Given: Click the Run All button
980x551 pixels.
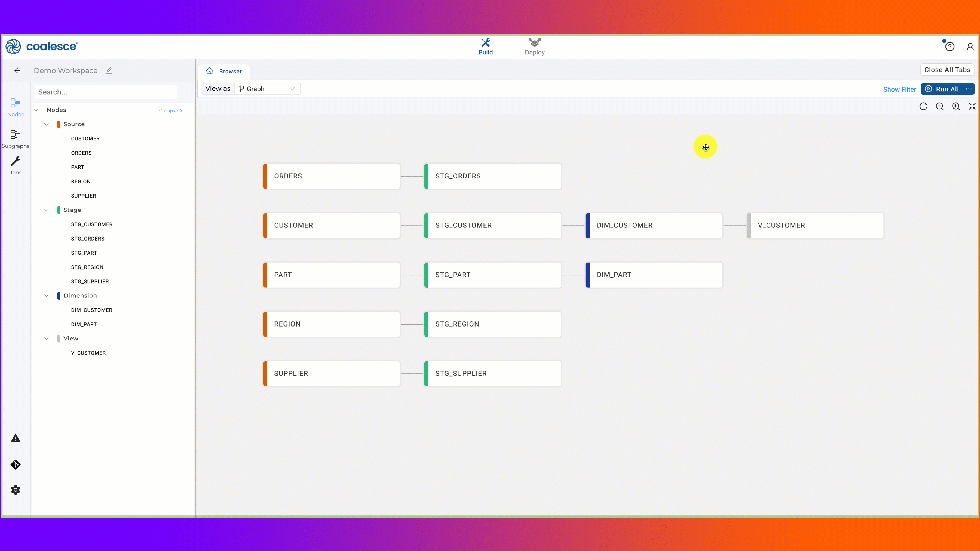Looking at the screenshot, I should (942, 89).
